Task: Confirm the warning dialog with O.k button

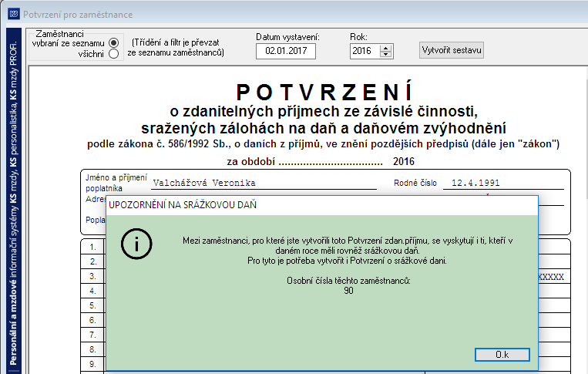Action: [x=502, y=355]
